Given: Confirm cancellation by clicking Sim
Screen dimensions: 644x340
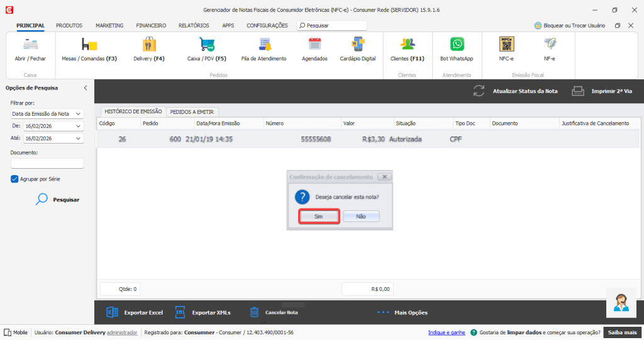Looking at the screenshot, I should click(x=319, y=216).
